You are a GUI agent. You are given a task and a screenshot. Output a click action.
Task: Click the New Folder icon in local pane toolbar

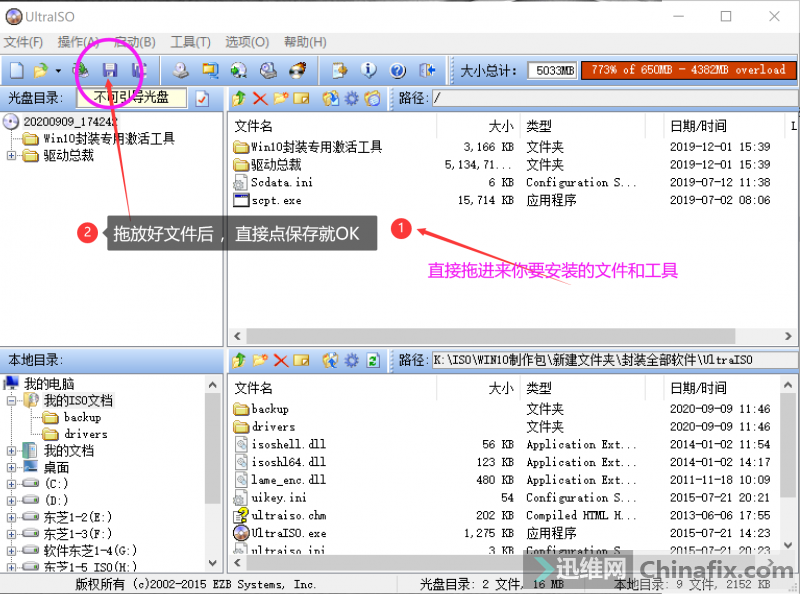click(260, 360)
